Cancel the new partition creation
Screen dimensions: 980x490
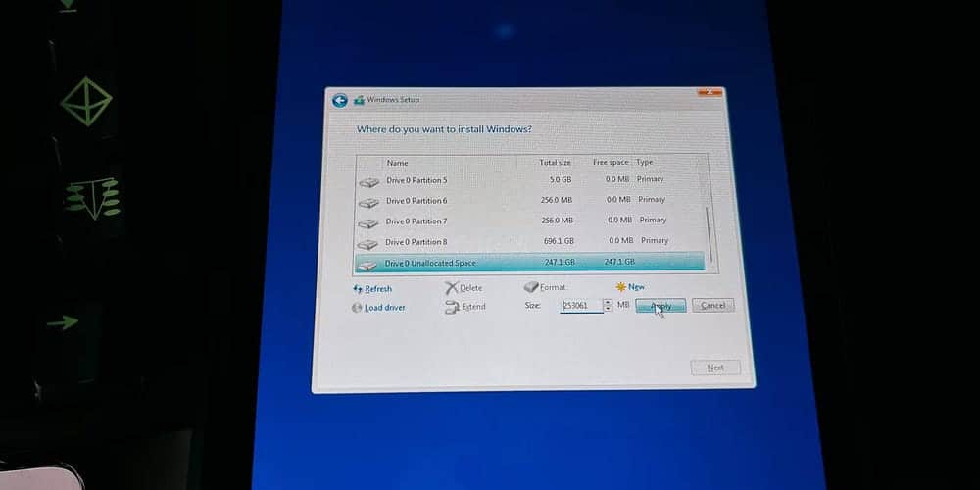713,306
